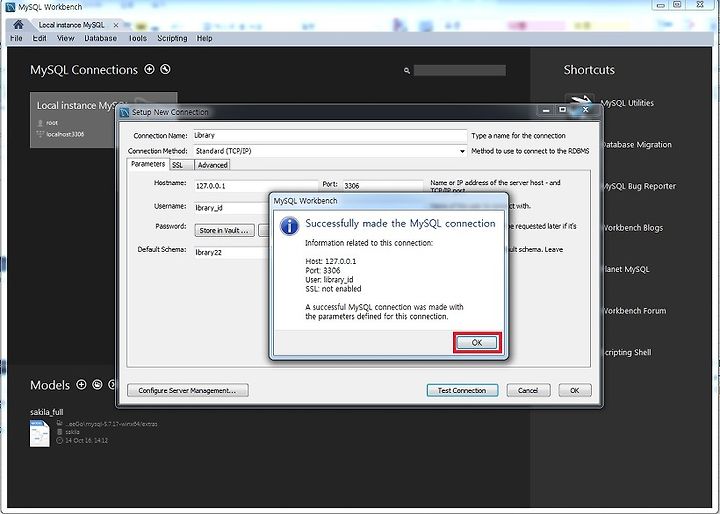
Task: Confirm Setup New Connection with its OK button
Action: click(x=575, y=390)
